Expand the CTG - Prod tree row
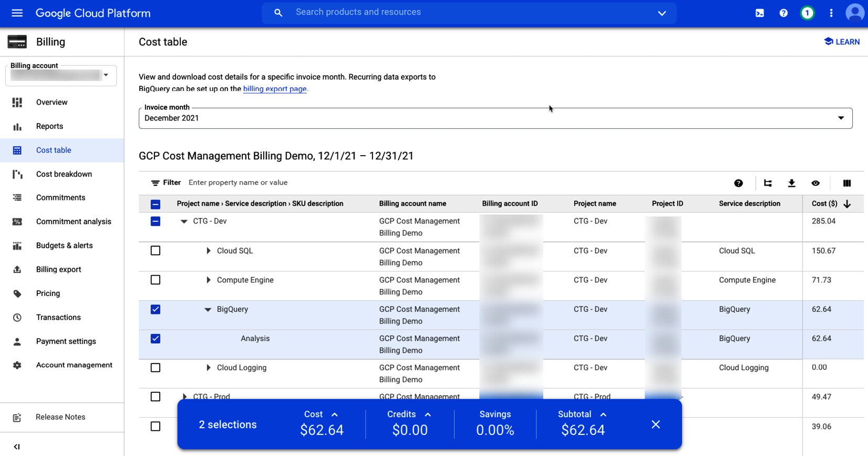This screenshot has width=868, height=456. [x=184, y=397]
